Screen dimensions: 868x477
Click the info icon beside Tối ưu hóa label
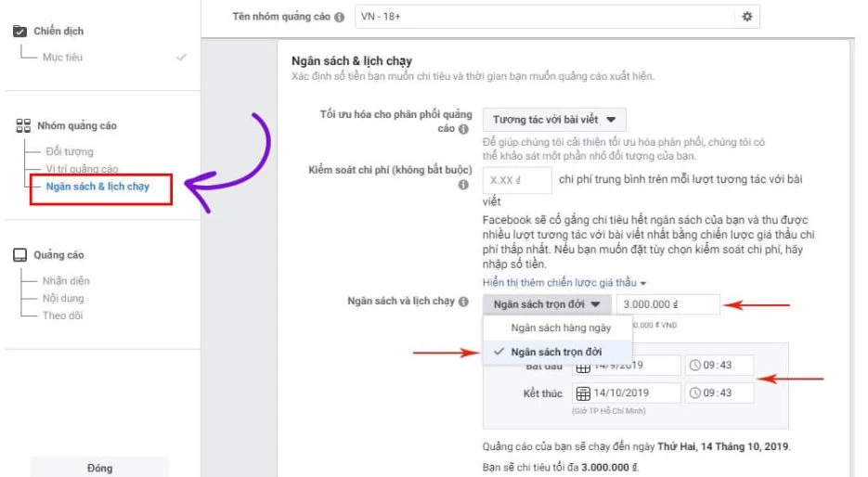pos(463,129)
